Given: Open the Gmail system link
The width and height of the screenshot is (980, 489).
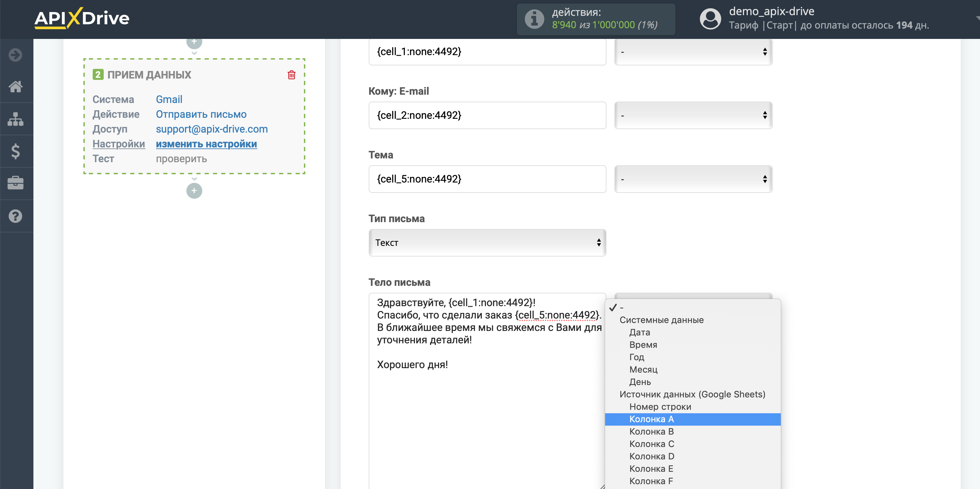Looking at the screenshot, I should (x=169, y=99).
